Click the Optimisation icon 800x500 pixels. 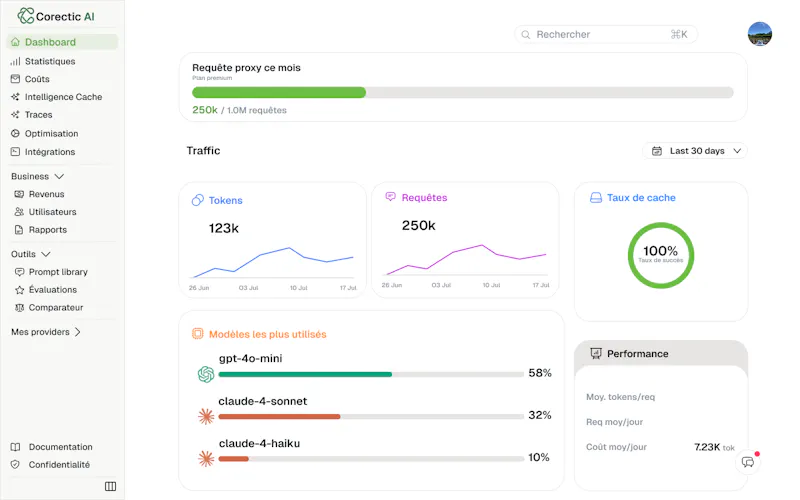(15, 134)
